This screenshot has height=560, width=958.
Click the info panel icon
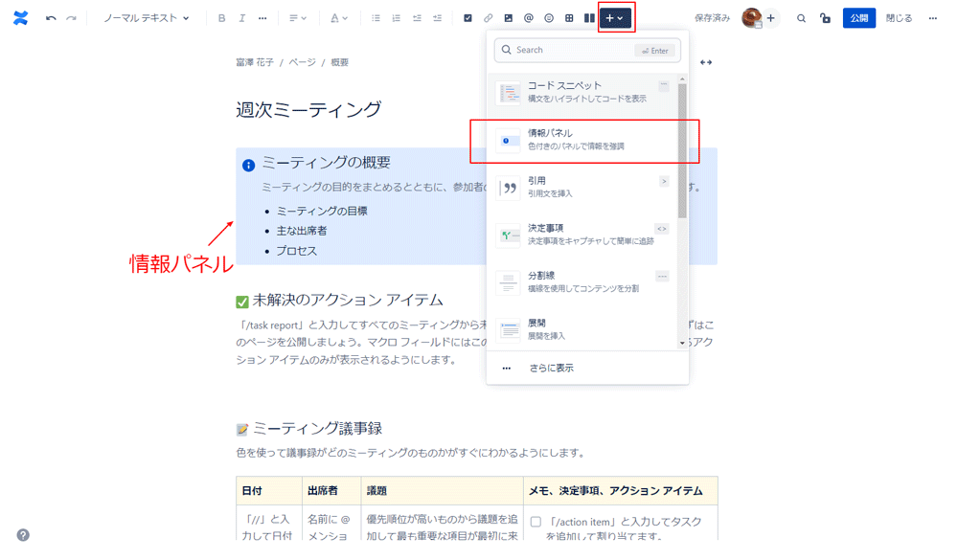248,166
